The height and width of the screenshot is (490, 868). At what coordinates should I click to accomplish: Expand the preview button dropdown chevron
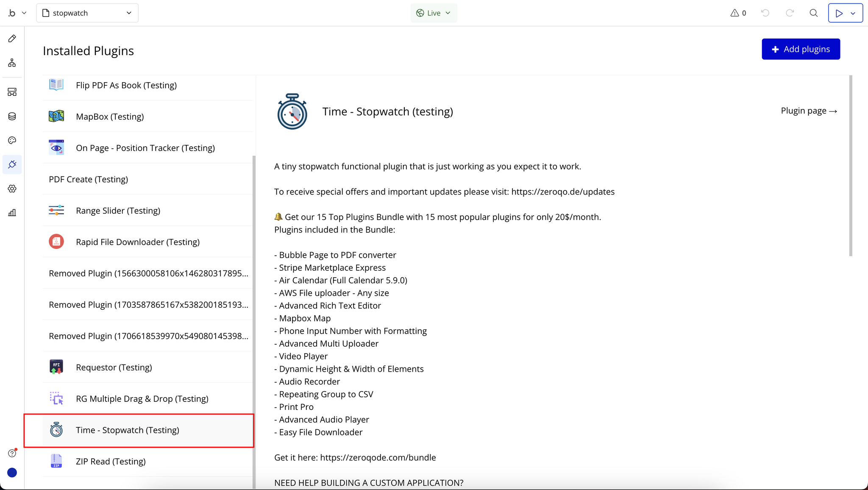click(853, 13)
